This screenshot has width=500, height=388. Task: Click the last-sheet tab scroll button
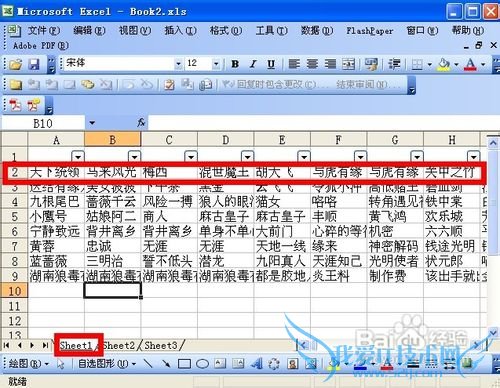[x=45, y=345]
